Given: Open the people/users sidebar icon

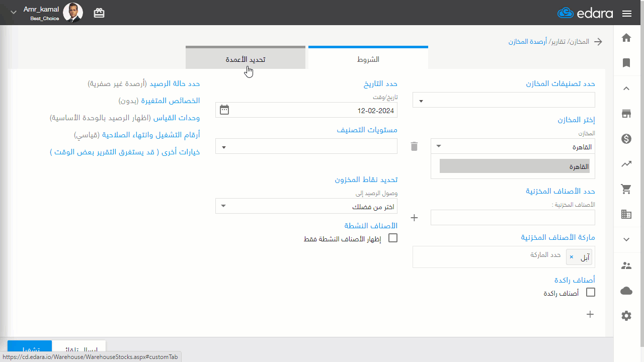Looking at the screenshot, I should pos(626,265).
